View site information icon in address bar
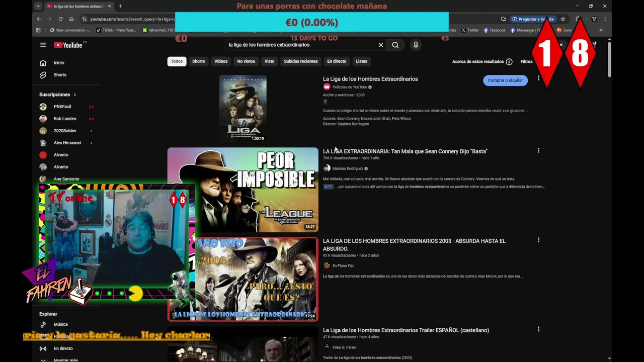This screenshot has height=362, width=644. pyautogui.click(x=84, y=19)
